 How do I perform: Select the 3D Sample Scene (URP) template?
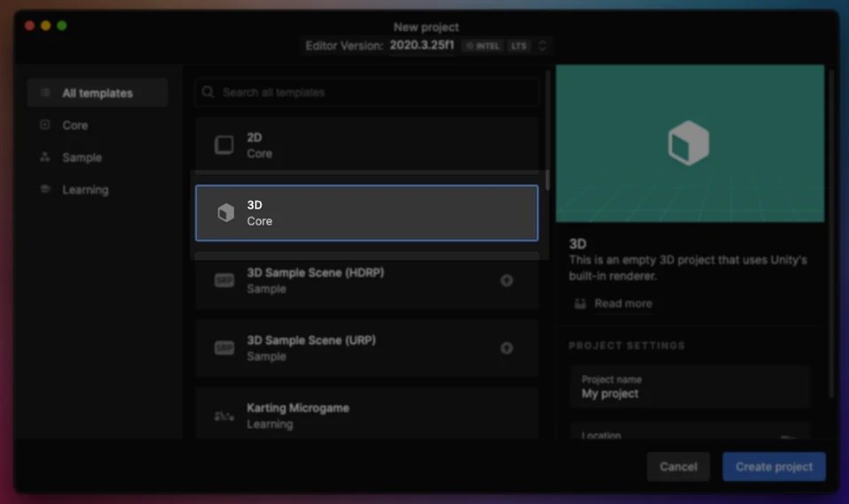[367, 348]
